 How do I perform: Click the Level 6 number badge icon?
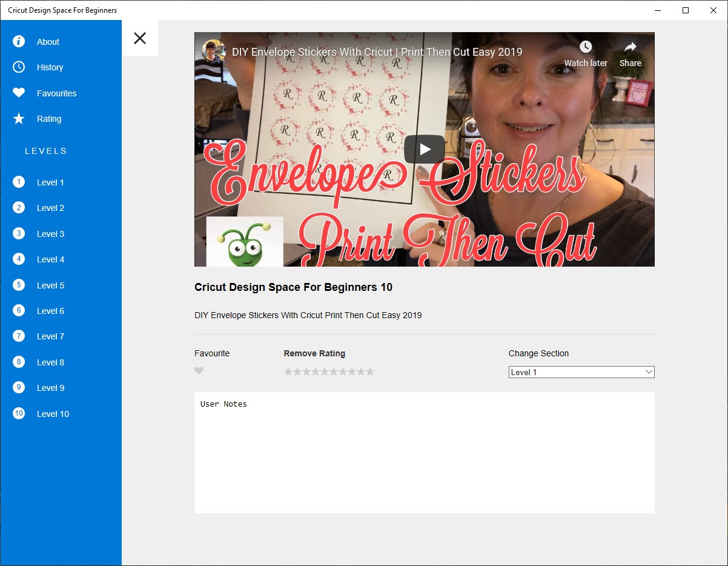(19, 310)
